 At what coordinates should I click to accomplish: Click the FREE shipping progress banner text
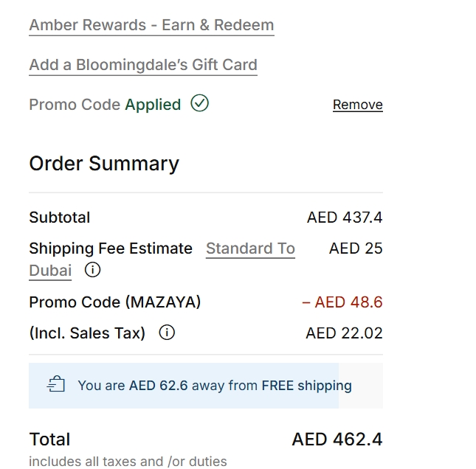click(x=214, y=385)
